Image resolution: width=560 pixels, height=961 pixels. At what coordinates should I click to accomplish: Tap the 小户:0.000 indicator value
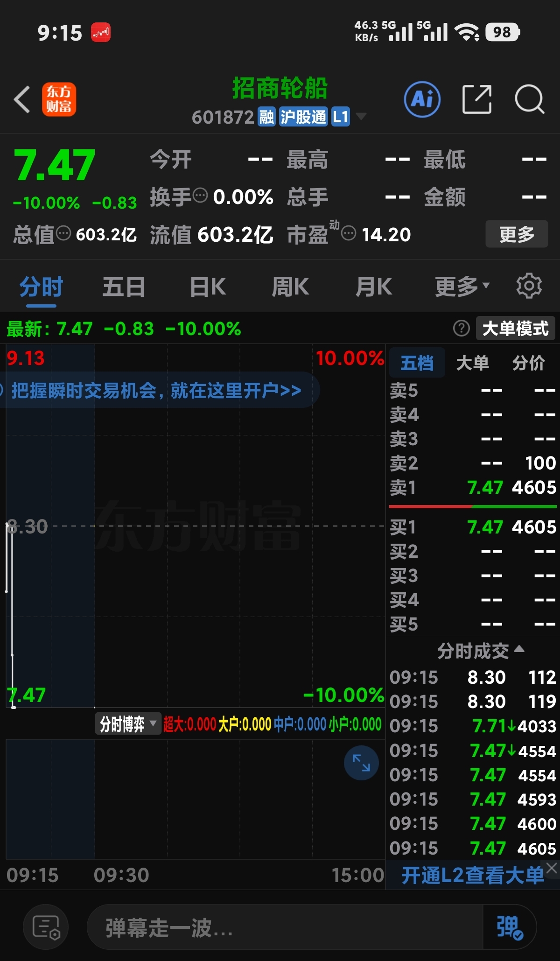[355, 724]
